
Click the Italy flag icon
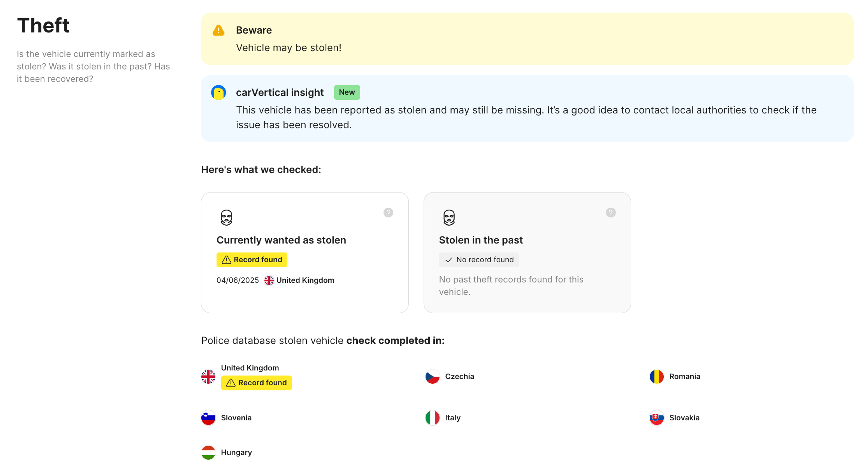coord(432,418)
